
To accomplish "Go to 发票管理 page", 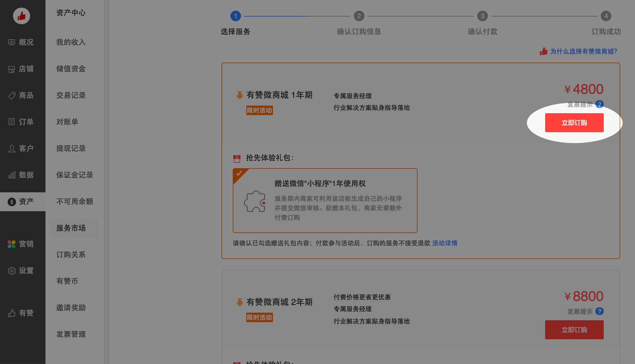I will 71,334.
